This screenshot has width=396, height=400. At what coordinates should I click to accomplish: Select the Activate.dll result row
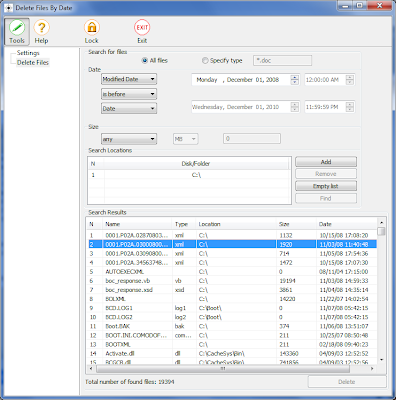(x=233, y=353)
